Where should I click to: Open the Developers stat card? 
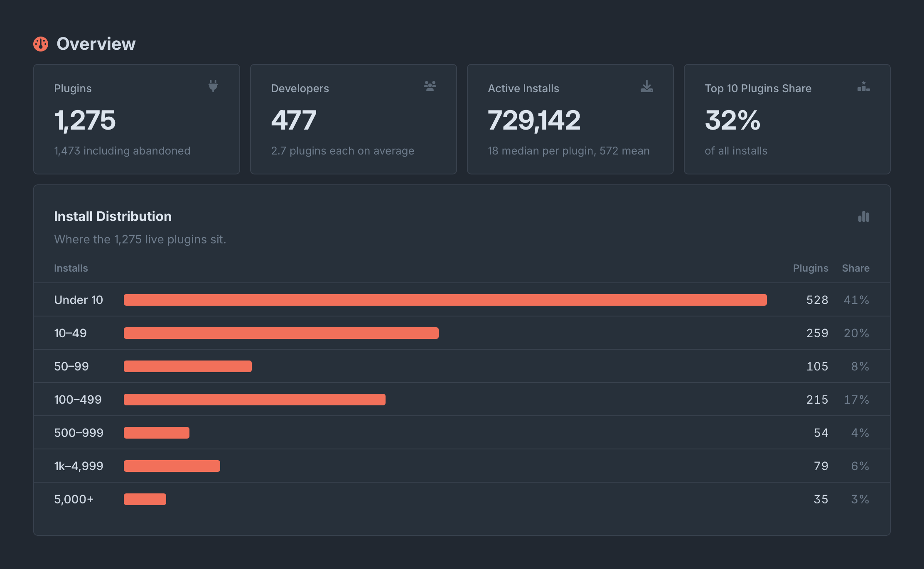click(x=354, y=119)
